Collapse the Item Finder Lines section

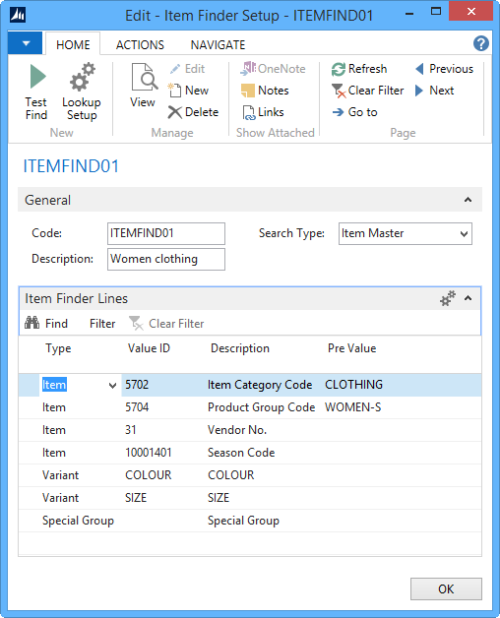[x=468, y=298]
